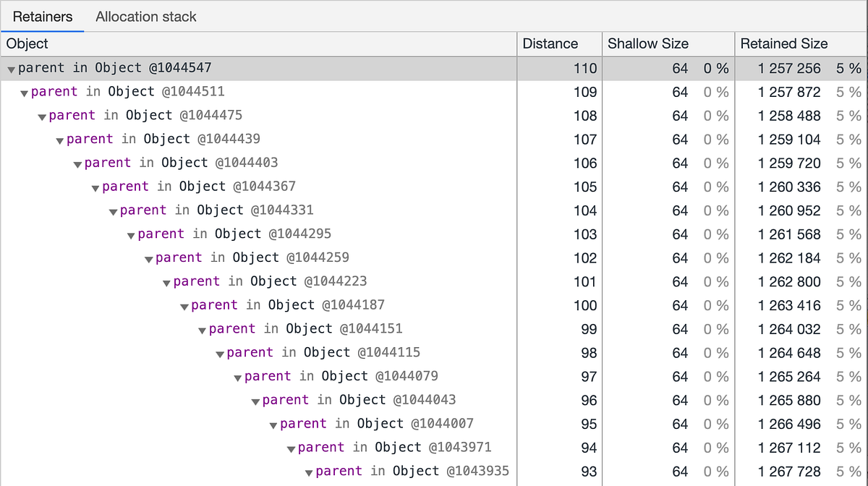
Task: Select the Retainers tab
Action: click(43, 16)
